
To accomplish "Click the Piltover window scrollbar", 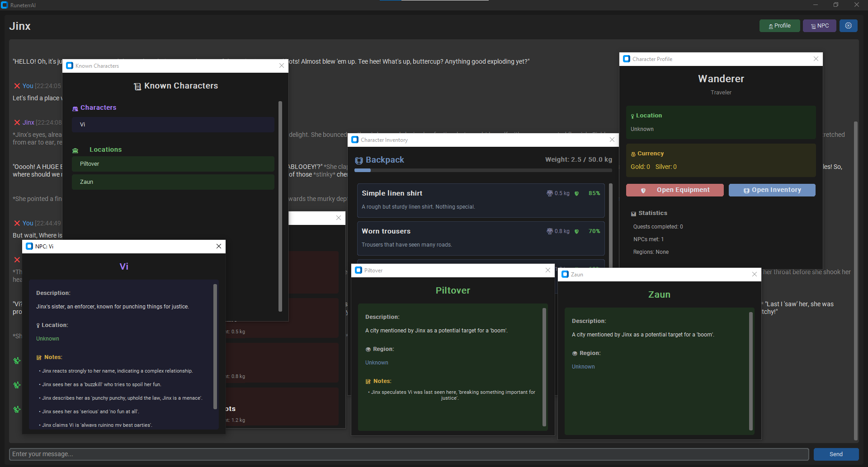I will pyautogui.click(x=544, y=367).
